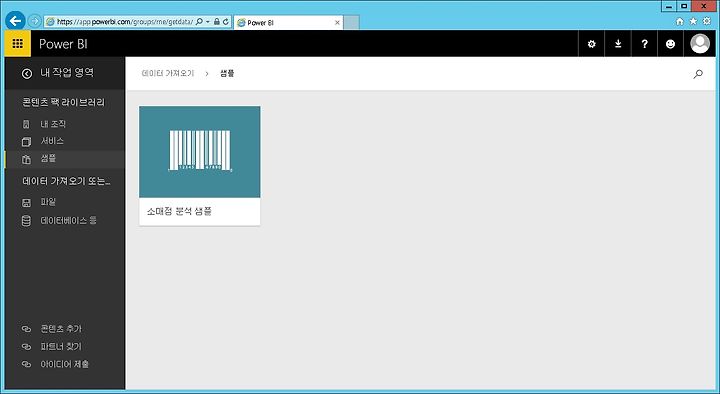Click the 데이터베이스 cylinder icon
Image resolution: width=720 pixels, height=394 pixels.
26,221
